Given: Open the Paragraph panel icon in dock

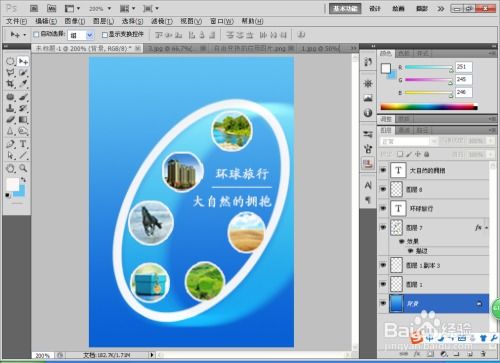Looking at the screenshot, I should pos(368,199).
